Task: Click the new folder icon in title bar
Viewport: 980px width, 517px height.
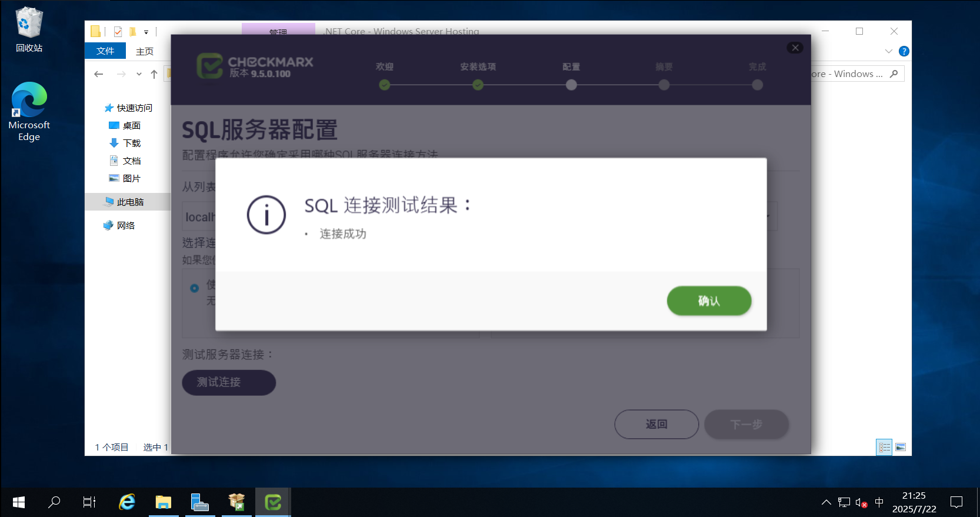Action: (132, 31)
